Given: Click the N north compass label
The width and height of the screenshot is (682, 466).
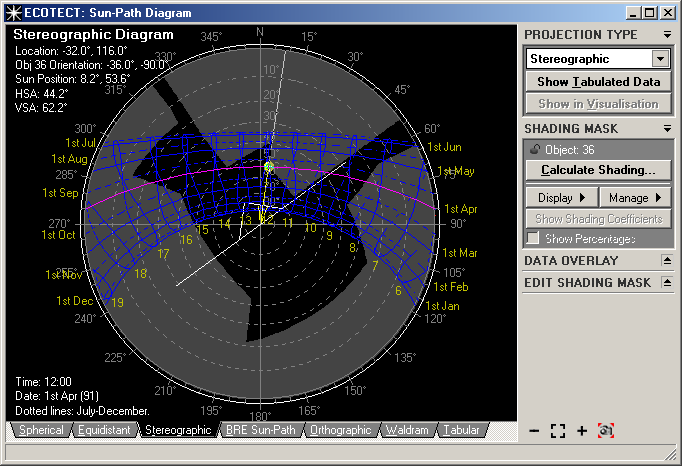Looking at the screenshot, I should tap(260, 32).
